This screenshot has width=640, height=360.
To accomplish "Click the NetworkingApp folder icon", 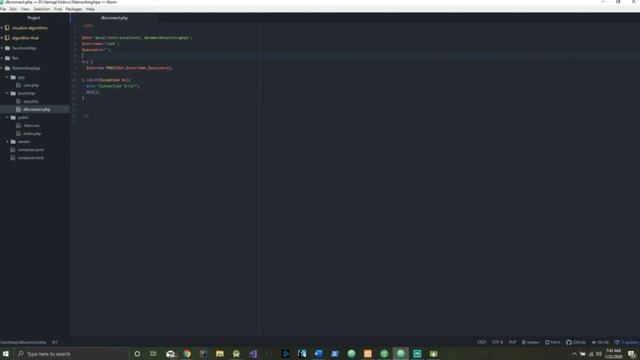I will pos(7,68).
